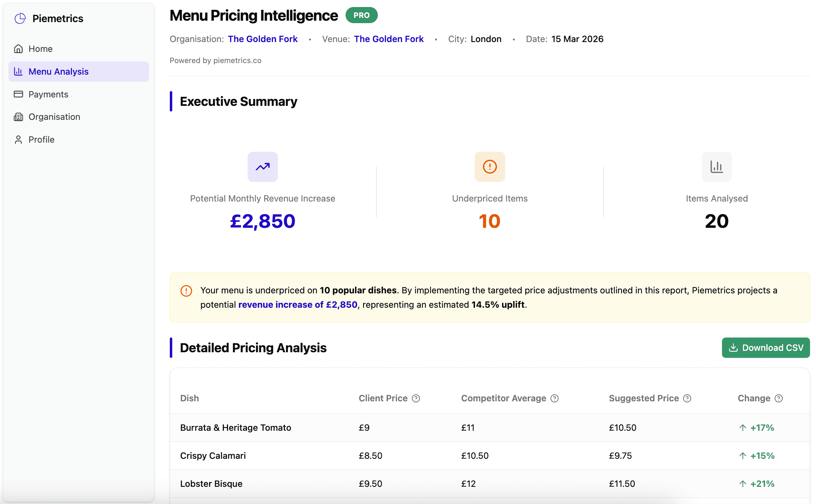Go to Payments section
This screenshot has height=504, width=816.
48,94
